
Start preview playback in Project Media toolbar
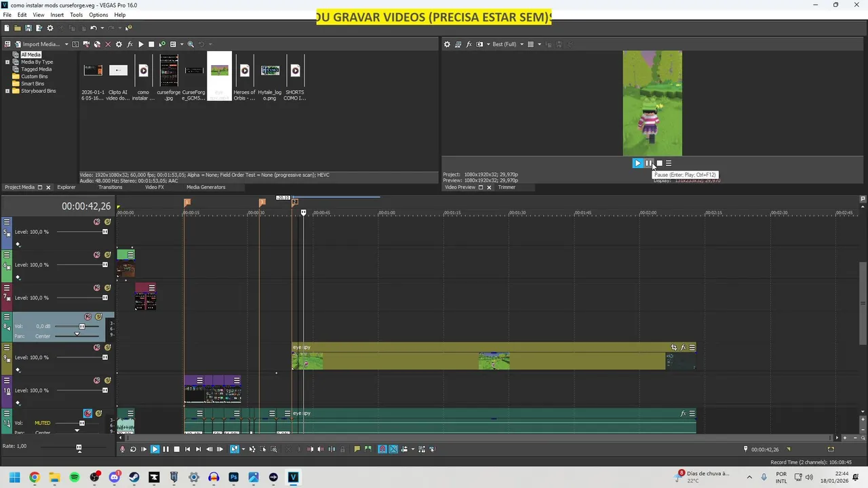click(140, 44)
